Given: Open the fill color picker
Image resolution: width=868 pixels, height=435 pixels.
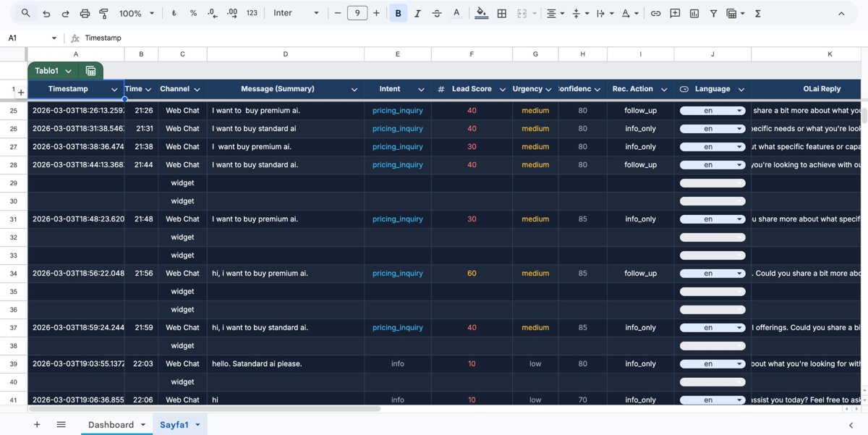Looking at the screenshot, I should 482,12.
